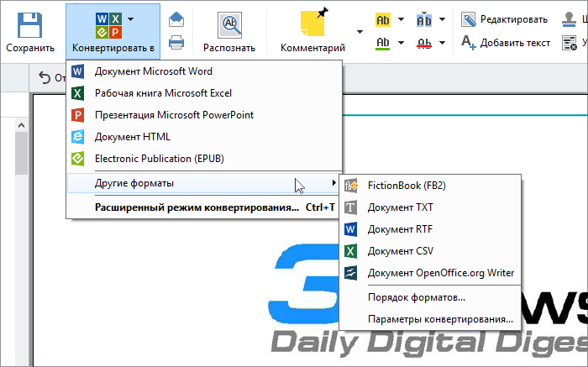Click the left panel scrollbar thumb
Screen dimensions: 588x367
coord(21,153)
